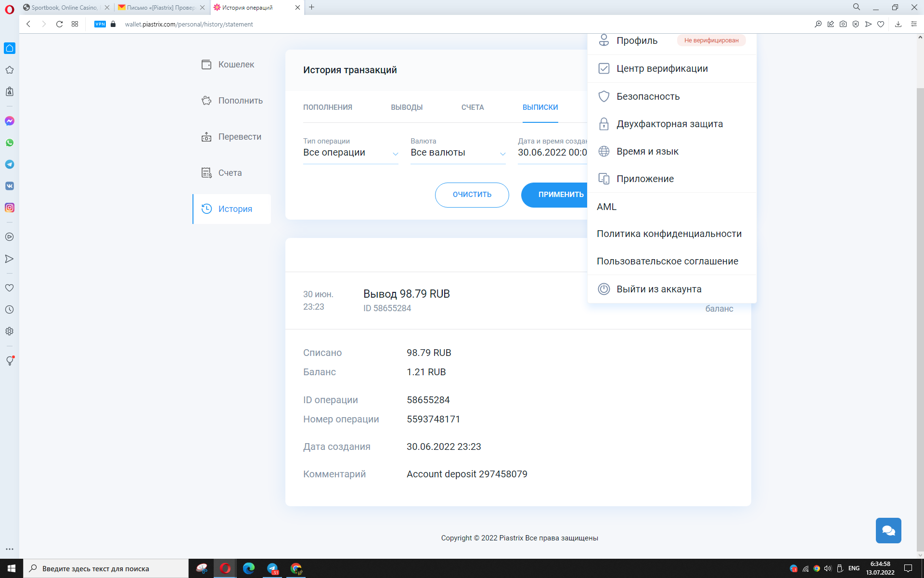Click the Opera sidebar home icon
The height and width of the screenshot is (578, 924).
click(x=10, y=48)
